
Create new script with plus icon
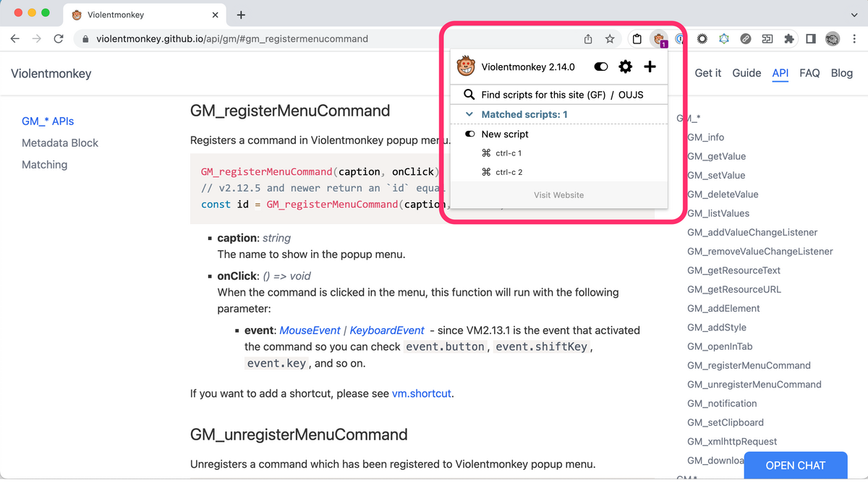point(650,67)
